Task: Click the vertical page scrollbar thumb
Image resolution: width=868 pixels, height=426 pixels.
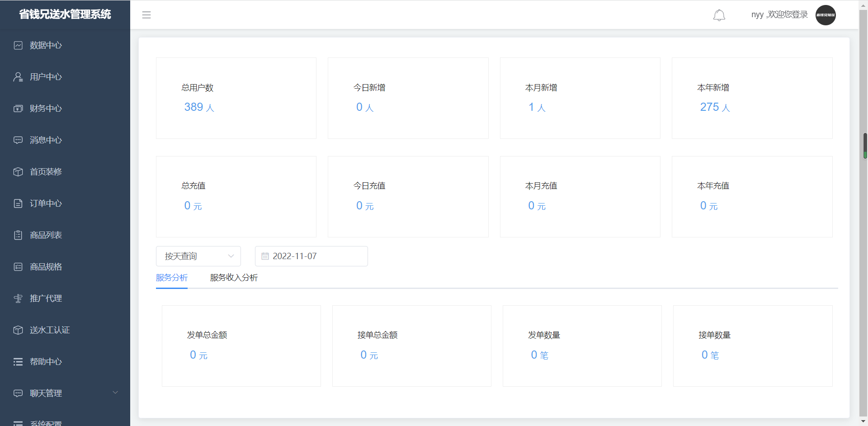Action: coord(865,146)
